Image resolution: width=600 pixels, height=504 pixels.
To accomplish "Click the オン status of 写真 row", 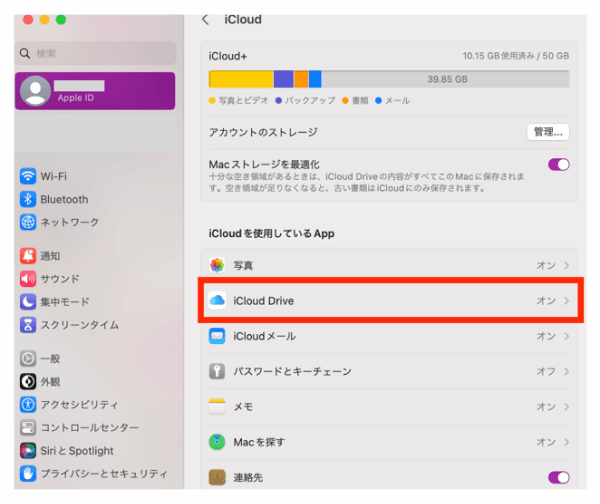I will pyautogui.click(x=546, y=265).
